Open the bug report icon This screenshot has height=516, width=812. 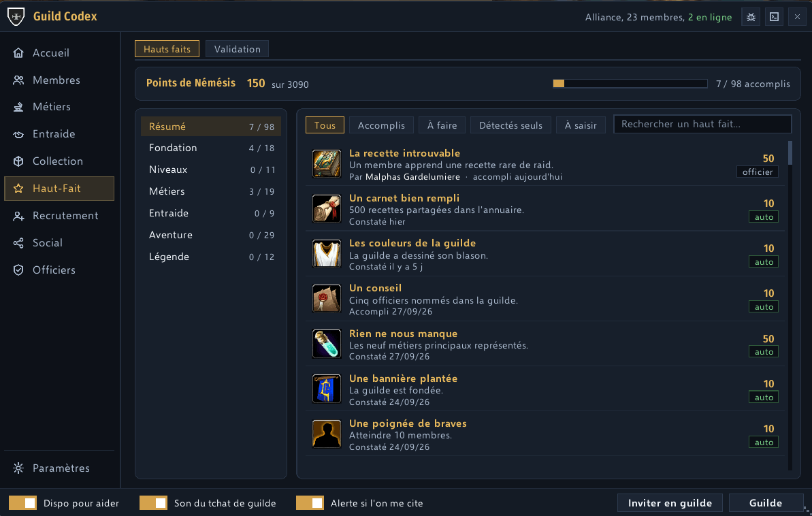tap(751, 17)
